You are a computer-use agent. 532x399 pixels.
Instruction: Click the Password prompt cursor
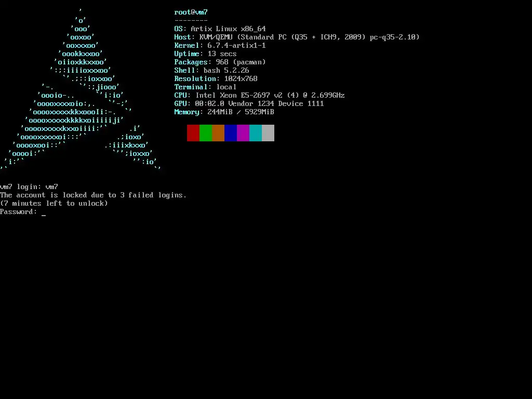(x=44, y=215)
